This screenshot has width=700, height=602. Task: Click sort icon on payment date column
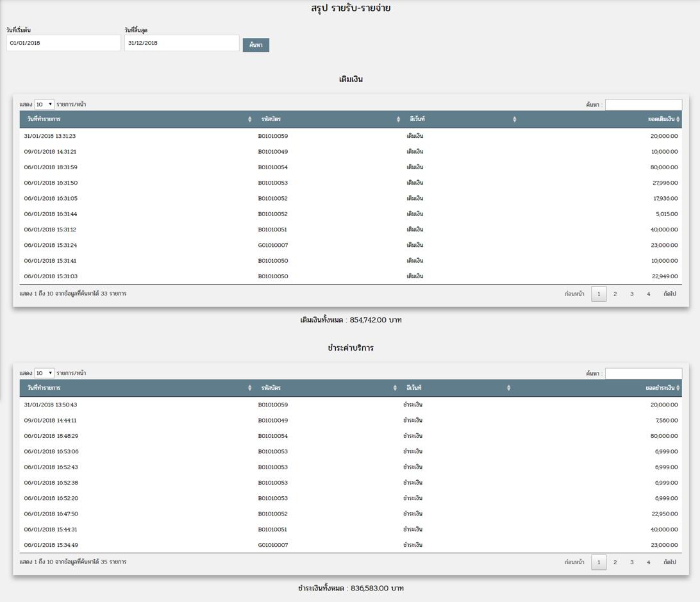click(250, 388)
